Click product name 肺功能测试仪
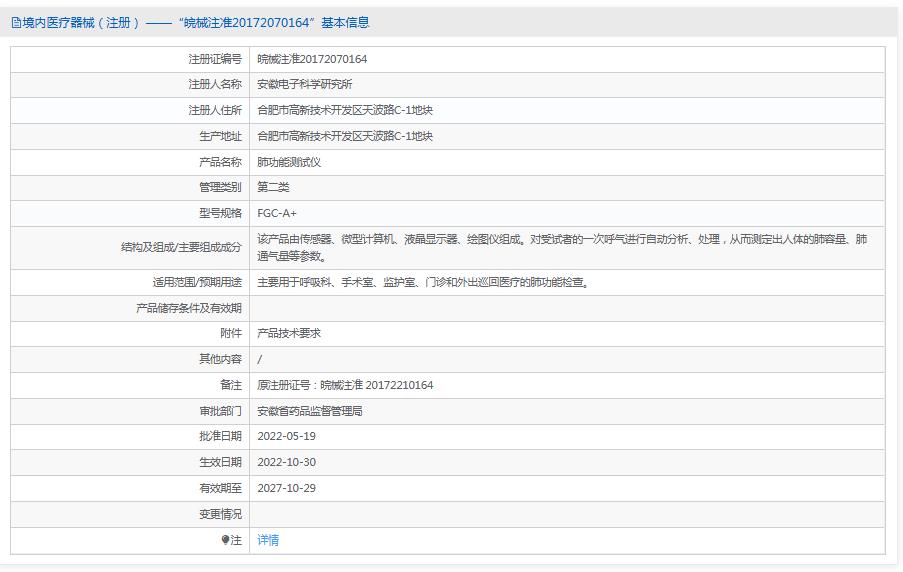Viewport: 903px width, 572px height. 289,162
